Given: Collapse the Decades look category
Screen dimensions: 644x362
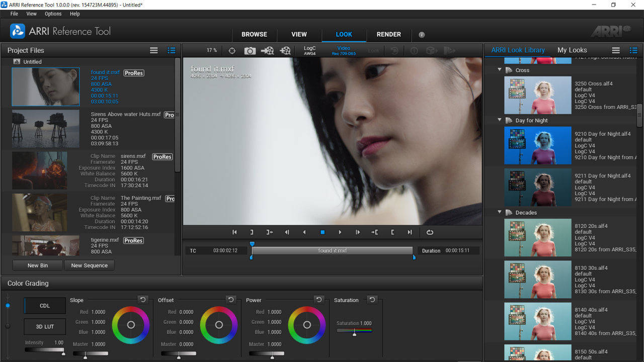Looking at the screenshot, I should pos(500,212).
